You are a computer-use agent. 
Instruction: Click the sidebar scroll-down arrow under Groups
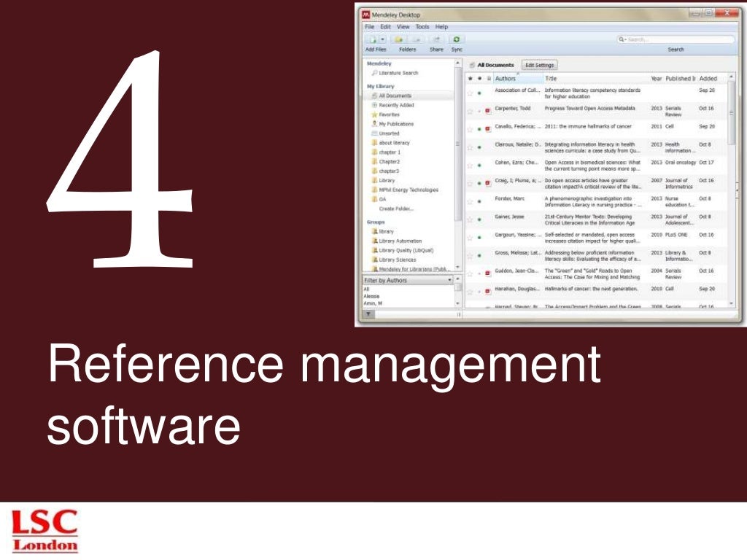click(x=458, y=268)
